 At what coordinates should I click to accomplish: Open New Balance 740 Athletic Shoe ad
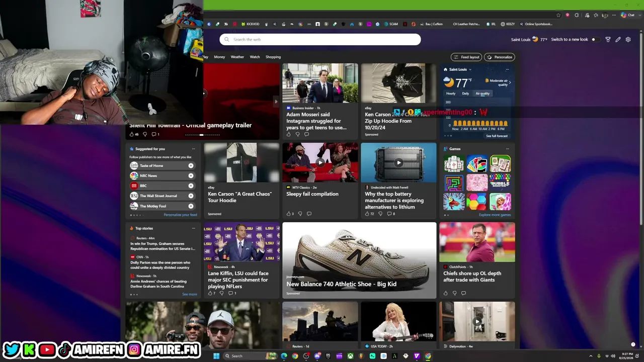point(359,260)
